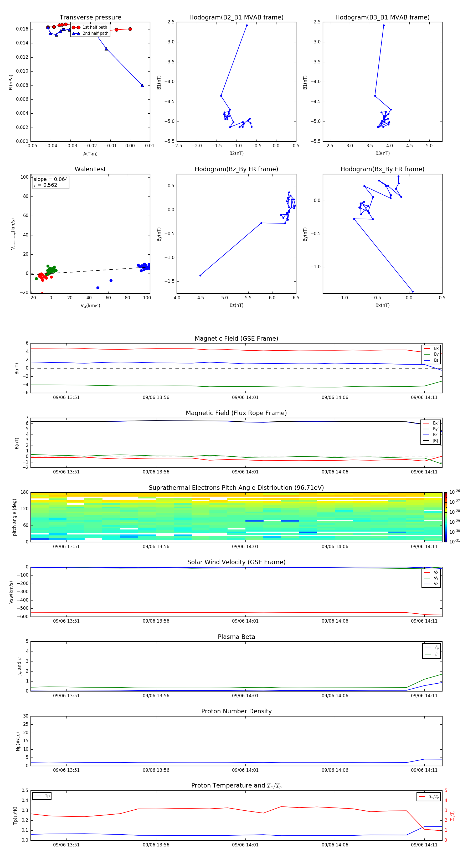
Task: Click the red 'Te/Tp' right axis label
Action: [x=452, y=816]
